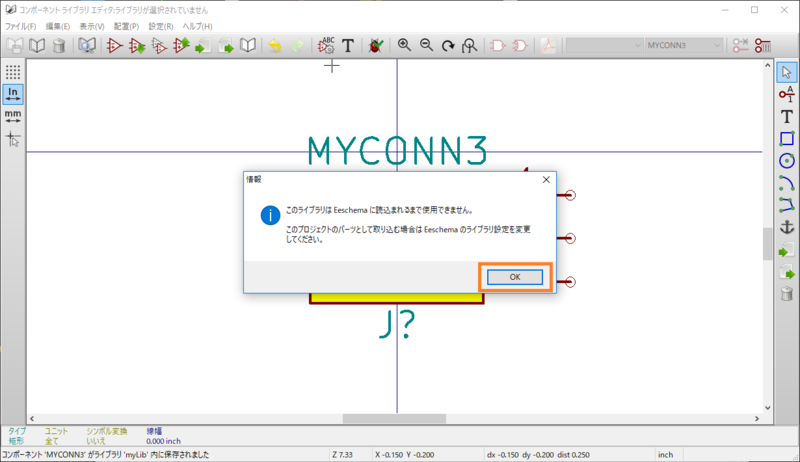Switch units to inches
The width and height of the screenshot is (800, 462).
click(13, 94)
